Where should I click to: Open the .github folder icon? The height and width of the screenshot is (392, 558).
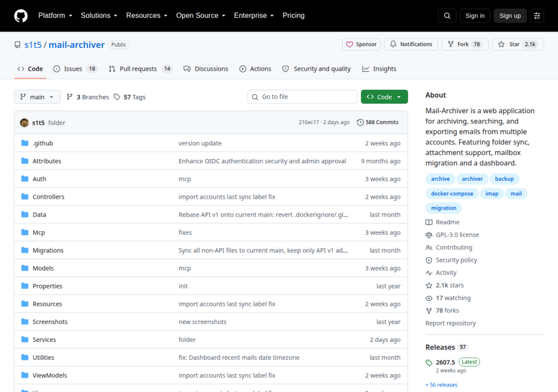25,143
